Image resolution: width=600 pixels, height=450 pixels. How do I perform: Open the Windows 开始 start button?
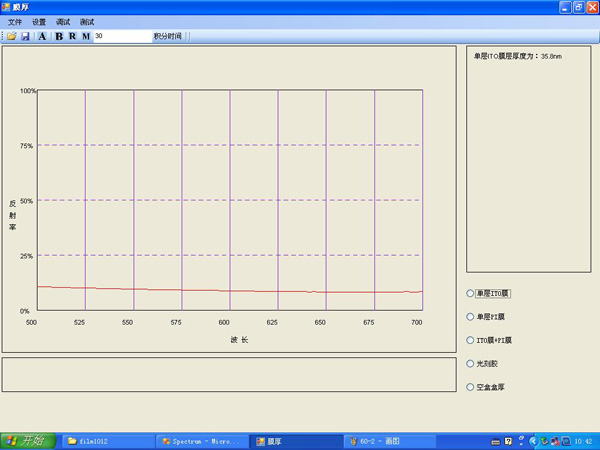(27, 440)
